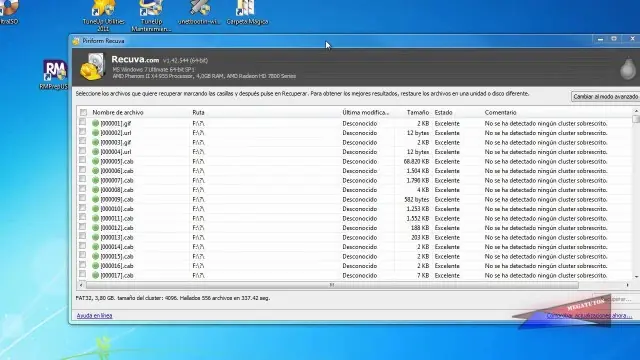Check the box for [000016].cab
This screenshot has height=360, width=640.
82,264
